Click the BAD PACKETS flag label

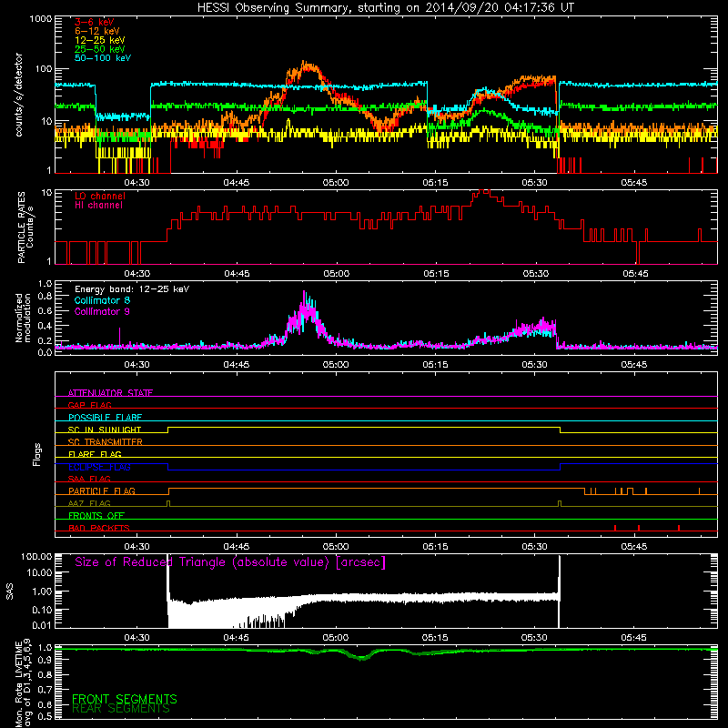point(99,528)
